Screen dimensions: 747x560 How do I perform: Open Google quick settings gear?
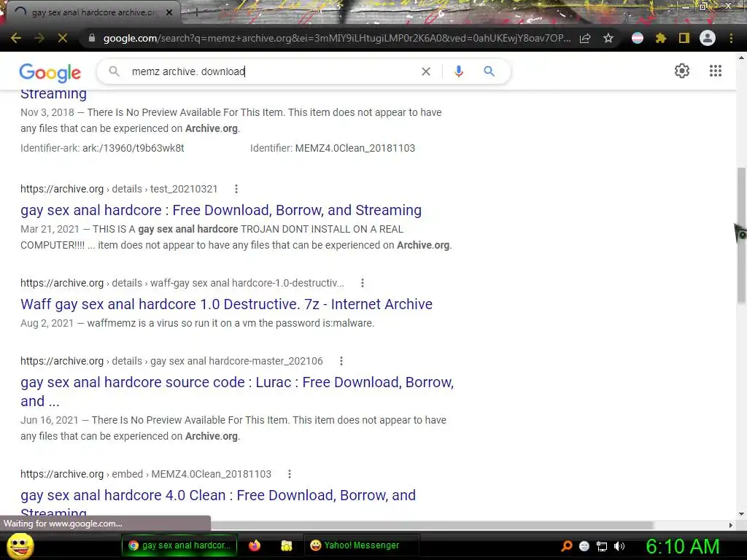coord(682,71)
